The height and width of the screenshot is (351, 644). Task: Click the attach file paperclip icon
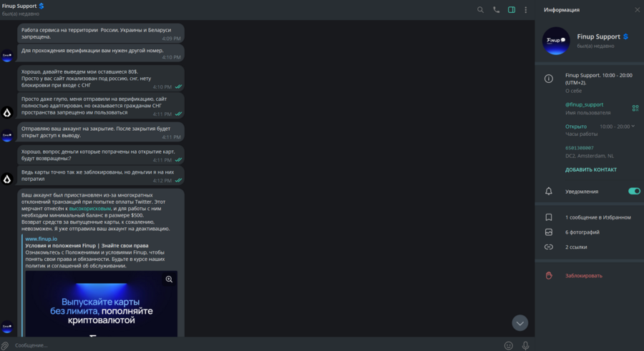coord(4,346)
